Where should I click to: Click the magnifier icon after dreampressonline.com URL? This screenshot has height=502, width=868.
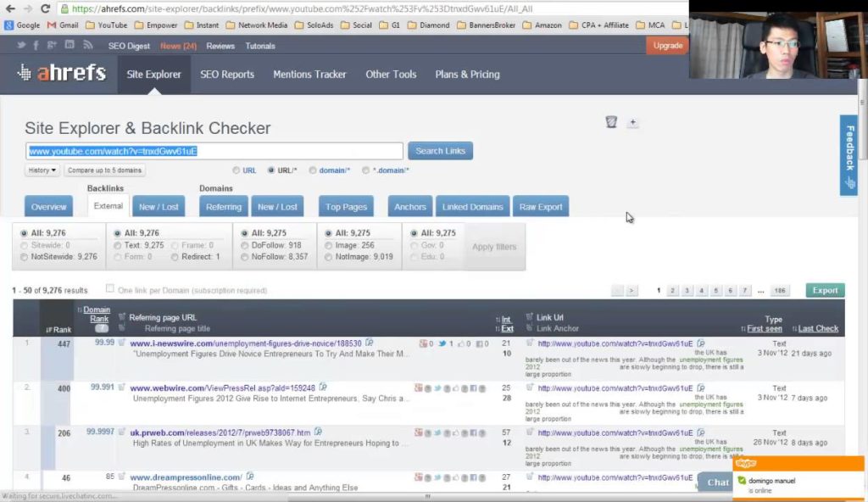point(250,477)
